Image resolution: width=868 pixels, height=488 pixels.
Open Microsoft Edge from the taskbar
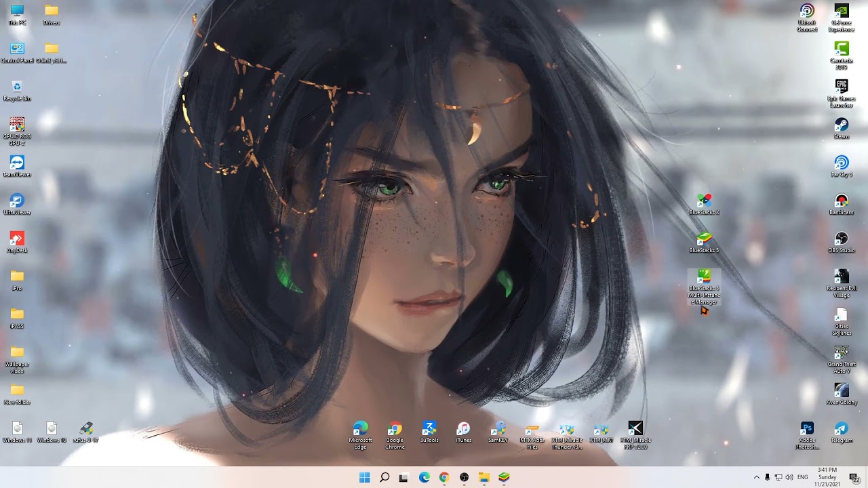pyautogui.click(x=424, y=477)
